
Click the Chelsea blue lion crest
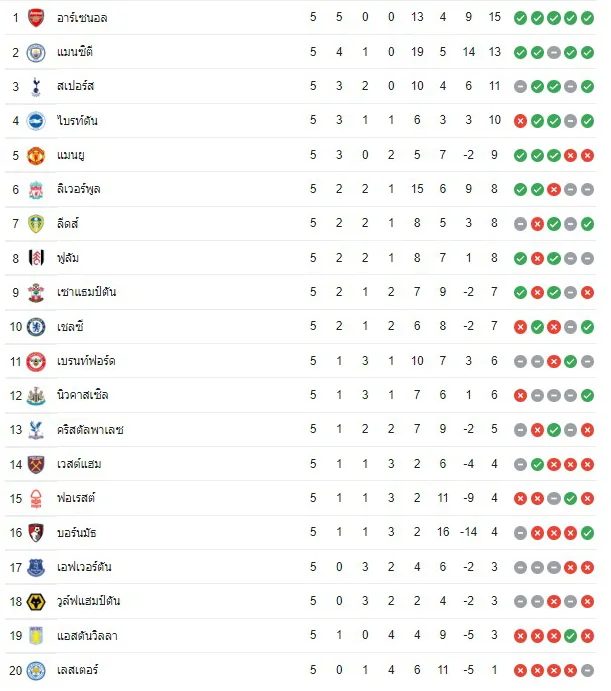click(36, 327)
